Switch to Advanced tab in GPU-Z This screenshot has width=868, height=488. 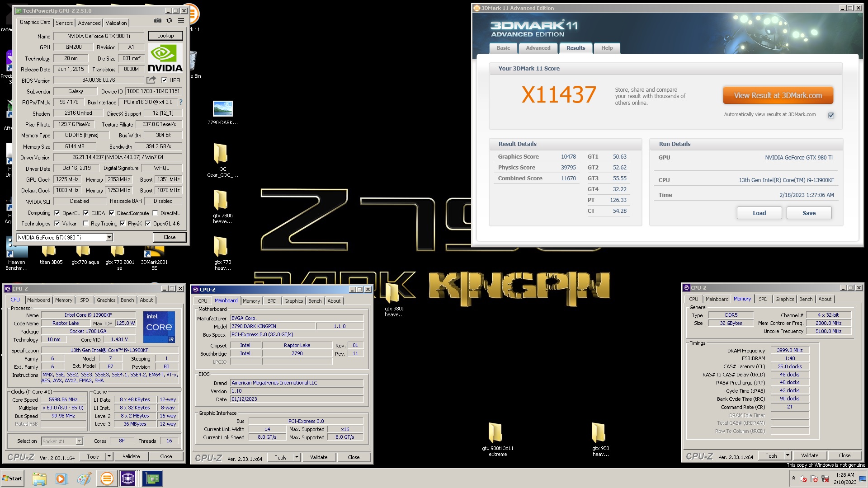click(89, 23)
